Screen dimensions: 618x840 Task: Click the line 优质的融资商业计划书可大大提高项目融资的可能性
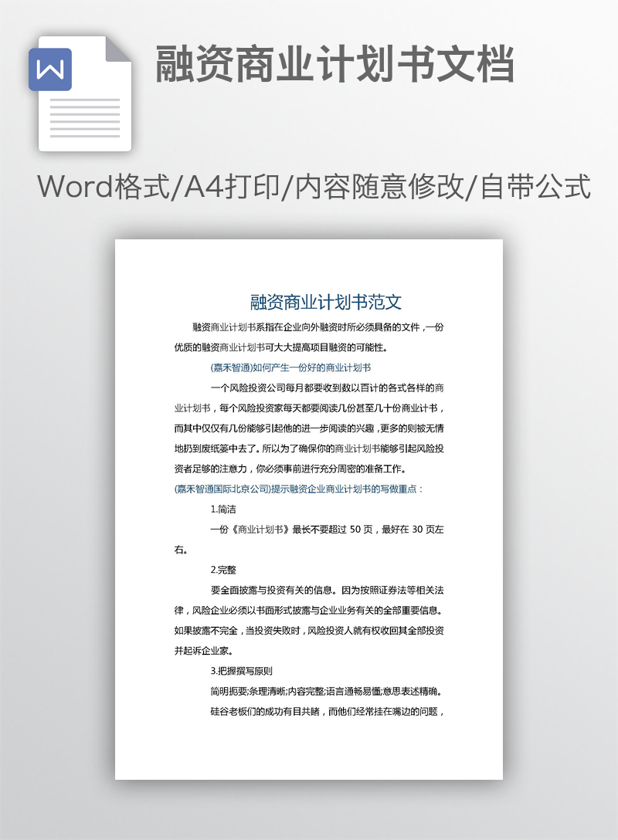281,347
